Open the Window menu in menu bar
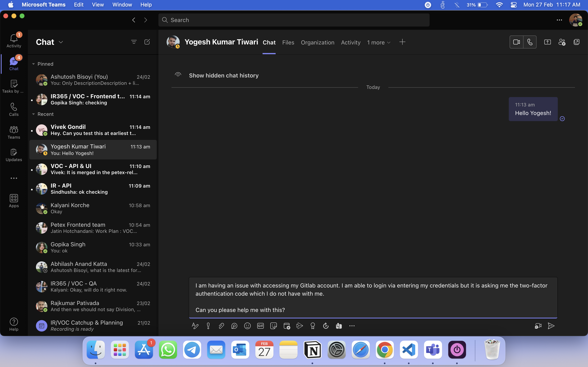This screenshot has width=588, height=367. [x=122, y=5]
